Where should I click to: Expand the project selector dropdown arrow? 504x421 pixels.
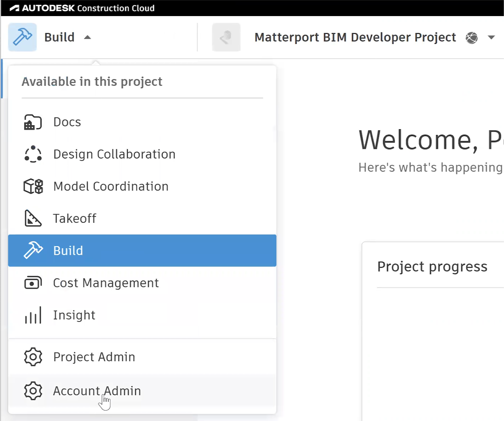491,37
